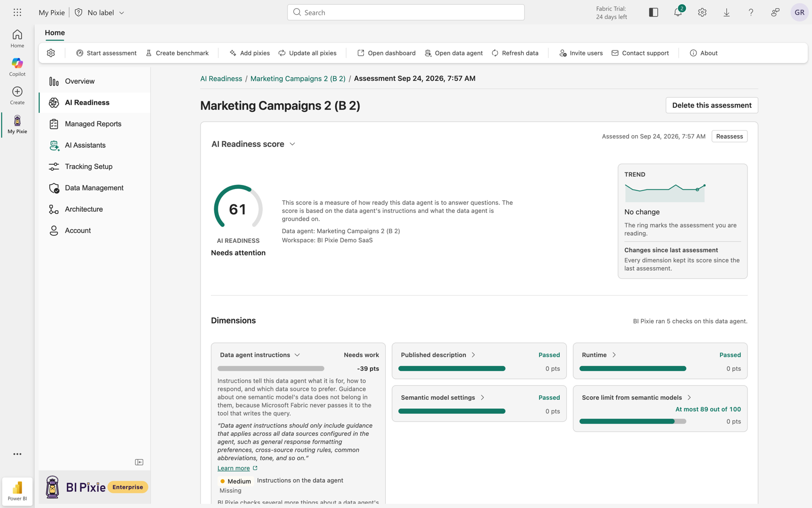Open the top-bar Settings gear

pos(702,12)
